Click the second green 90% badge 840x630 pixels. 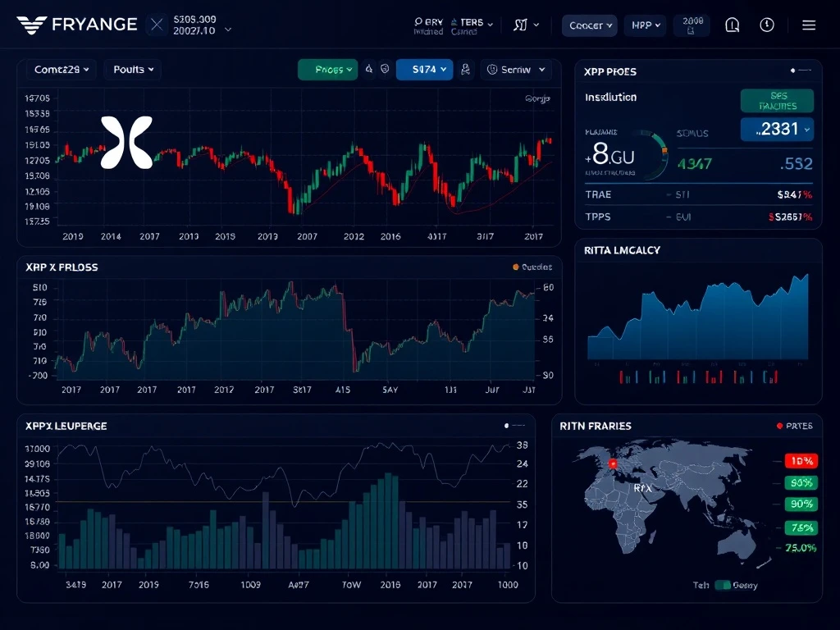801,504
